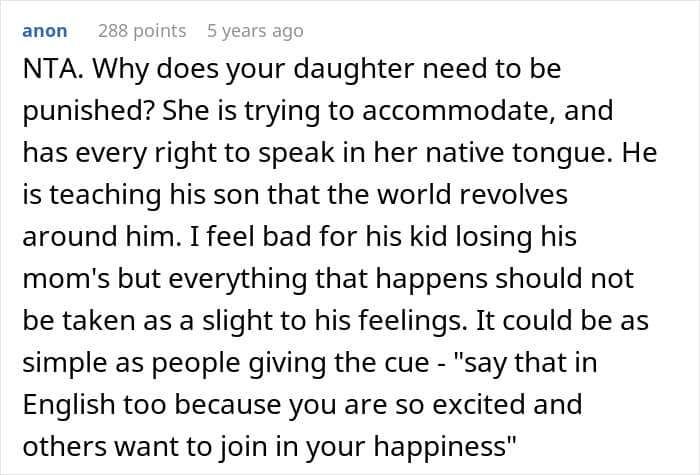Click the phrase 'world revolves'

coord(492,188)
